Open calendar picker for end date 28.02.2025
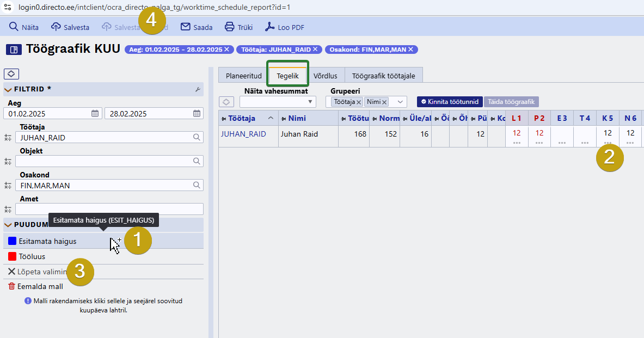This screenshot has height=338, width=644. pos(197,113)
